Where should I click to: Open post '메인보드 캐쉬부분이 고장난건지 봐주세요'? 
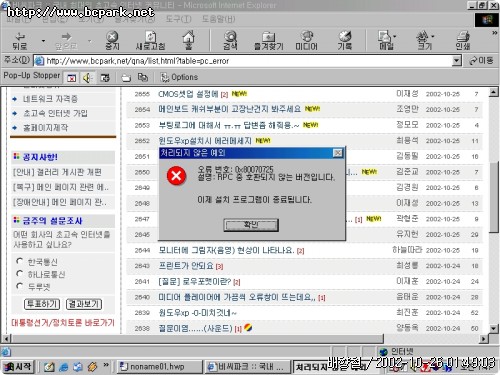(229, 109)
